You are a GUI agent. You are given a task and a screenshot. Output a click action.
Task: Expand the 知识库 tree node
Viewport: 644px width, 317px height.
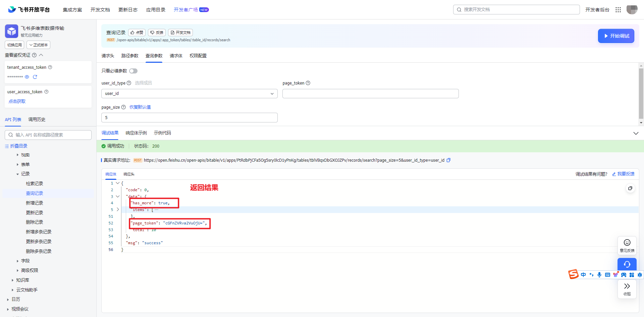point(13,280)
